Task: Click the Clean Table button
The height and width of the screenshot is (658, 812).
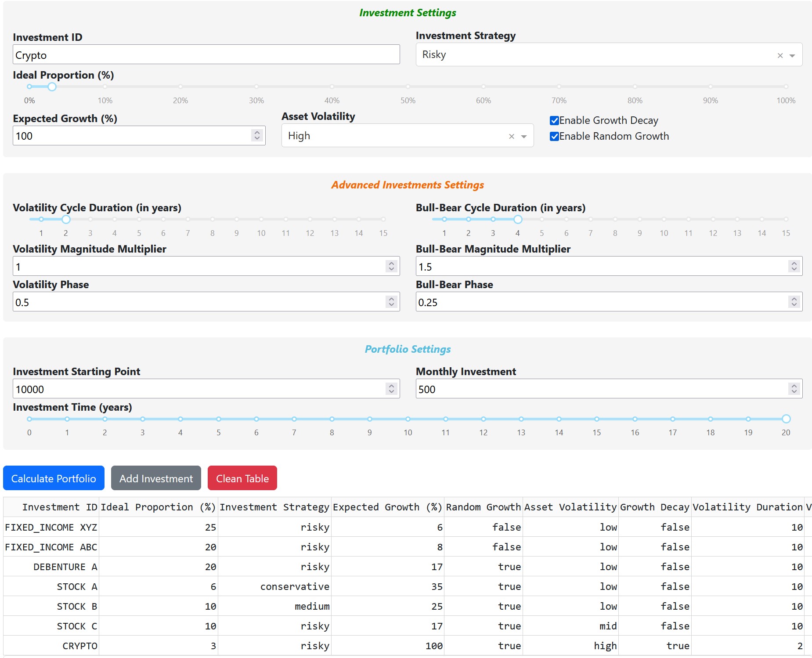Action: tap(242, 478)
